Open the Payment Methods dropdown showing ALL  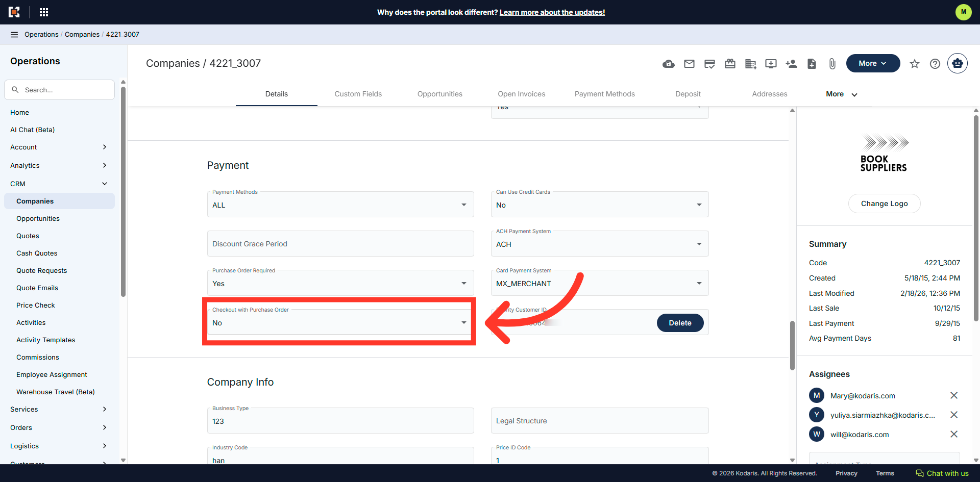coord(340,205)
